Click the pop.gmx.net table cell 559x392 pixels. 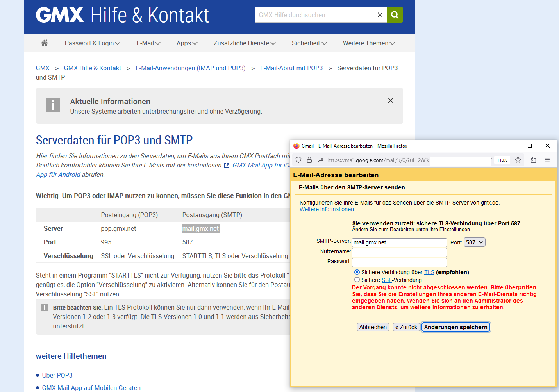pos(118,228)
